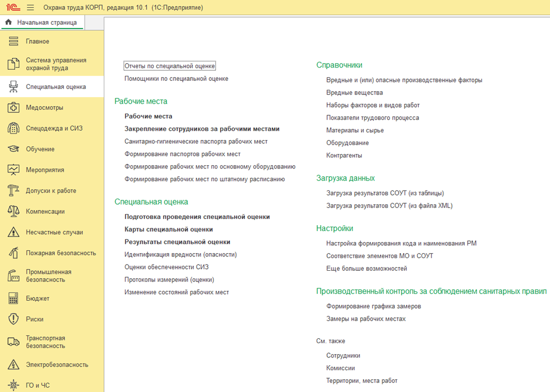Click the 1C logo icon
Viewport: 550px width, 392px height.
coord(13,7)
